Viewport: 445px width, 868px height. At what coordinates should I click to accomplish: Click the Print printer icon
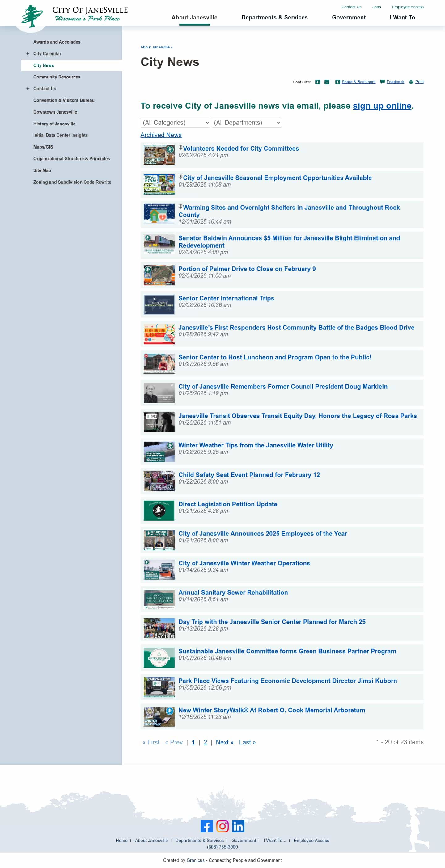click(411, 82)
